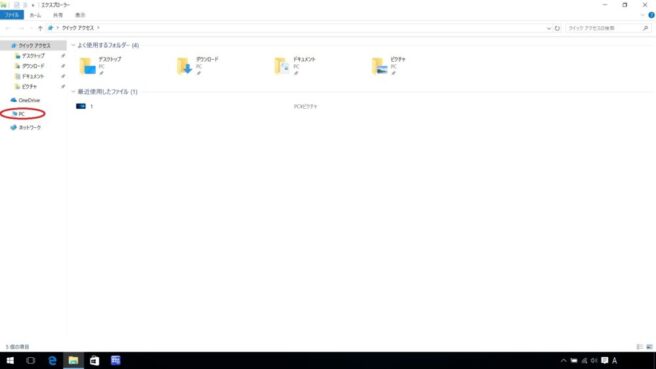Select クイック アクセス in the navigation pane

[33, 45]
